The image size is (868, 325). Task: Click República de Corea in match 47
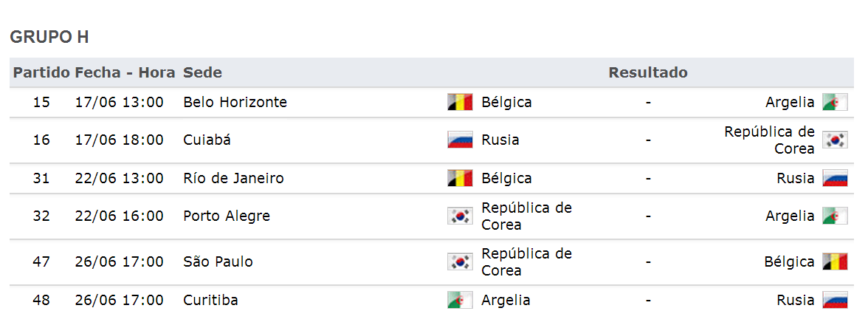click(526, 262)
